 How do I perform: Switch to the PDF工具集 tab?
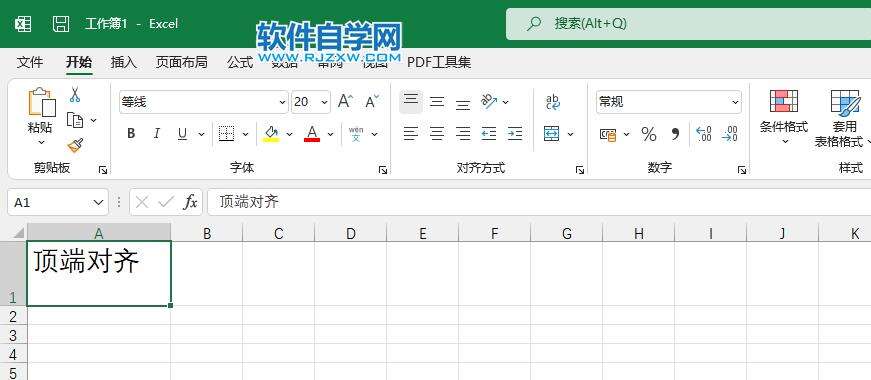439,62
